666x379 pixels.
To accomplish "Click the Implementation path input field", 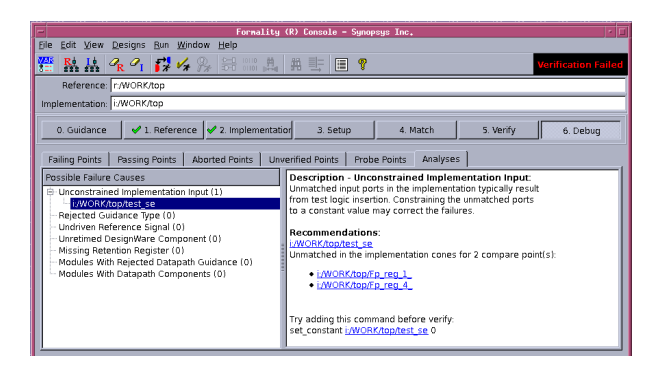I will click(x=368, y=103).
